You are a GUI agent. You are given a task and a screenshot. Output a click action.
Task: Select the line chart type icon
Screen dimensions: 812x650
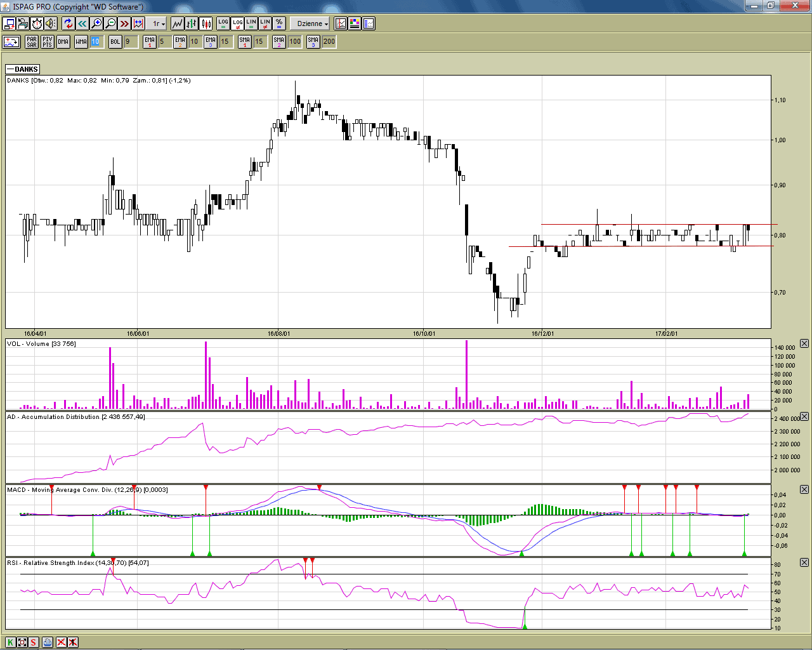177,23
